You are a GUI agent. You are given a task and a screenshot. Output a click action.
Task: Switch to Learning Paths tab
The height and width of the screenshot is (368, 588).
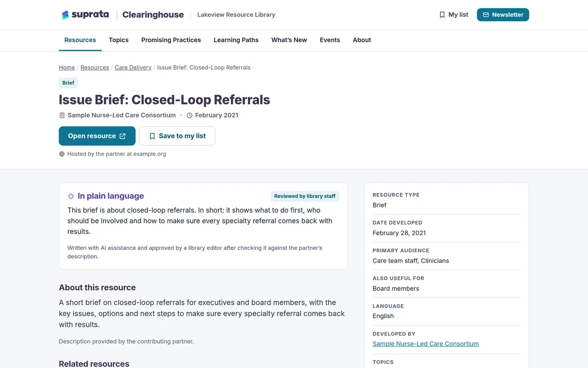(x=236, y=40)
